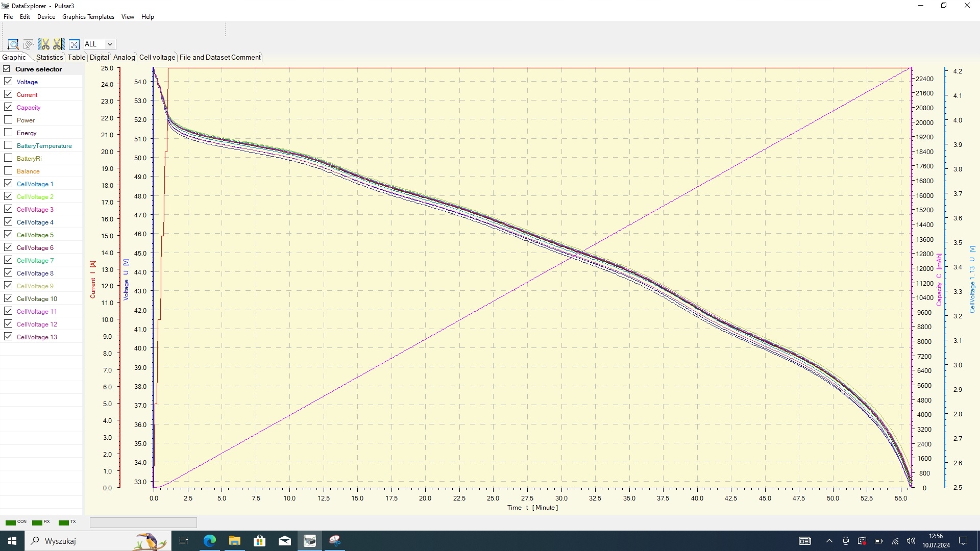Click the pan hand tool icon
The image size is (980, 551).
pyautogui.click(x=29, y=44)
